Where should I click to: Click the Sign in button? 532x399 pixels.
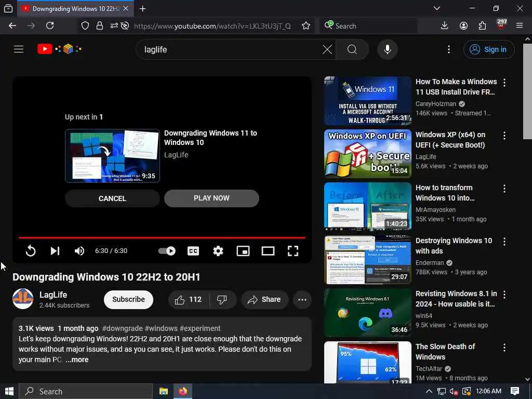(x=488, y=49)
